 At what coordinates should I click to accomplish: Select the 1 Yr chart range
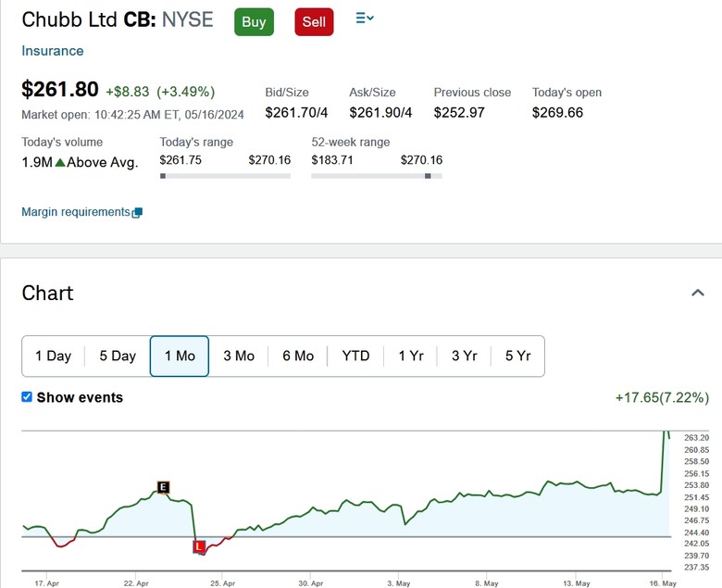click(411, 356)
